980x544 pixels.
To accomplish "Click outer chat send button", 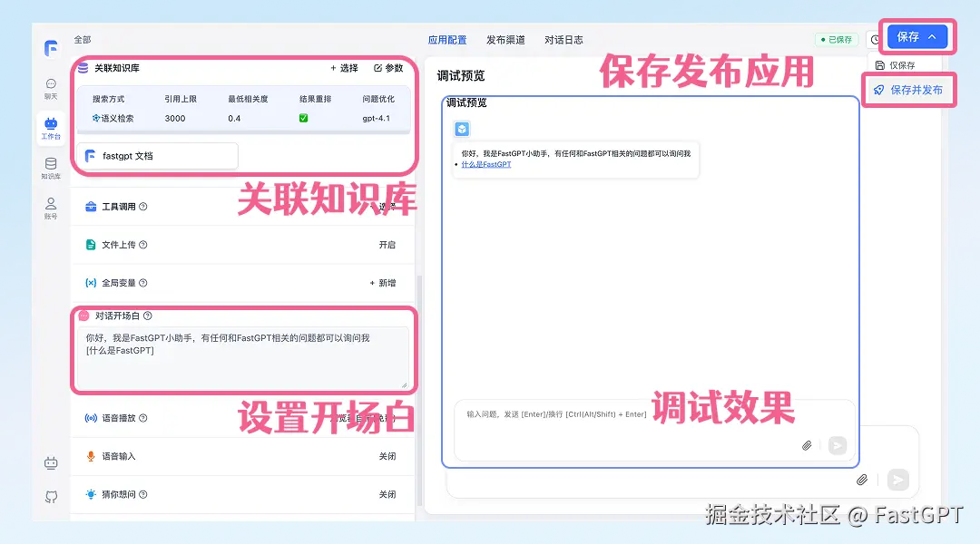I will point(898,480).
